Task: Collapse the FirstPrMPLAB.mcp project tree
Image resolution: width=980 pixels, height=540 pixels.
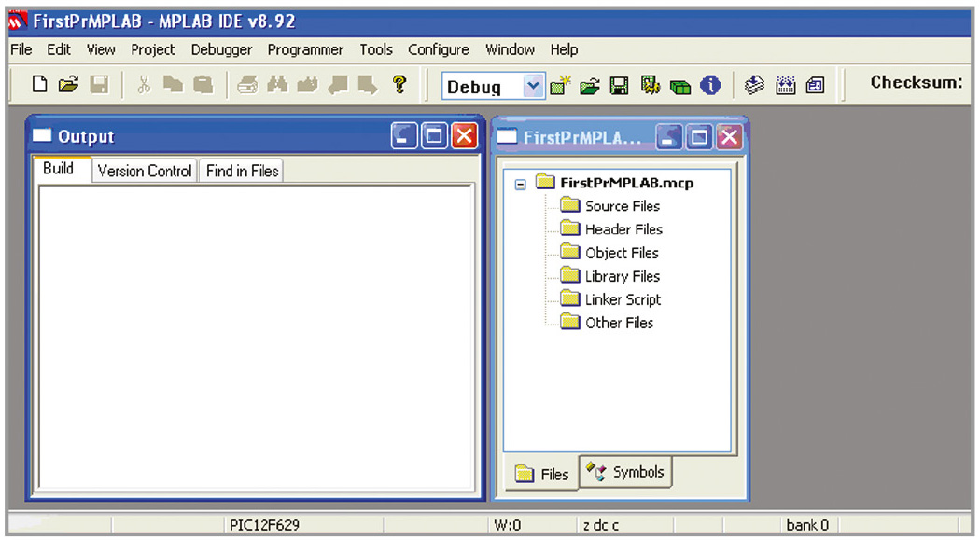Action: pos(521,184)
